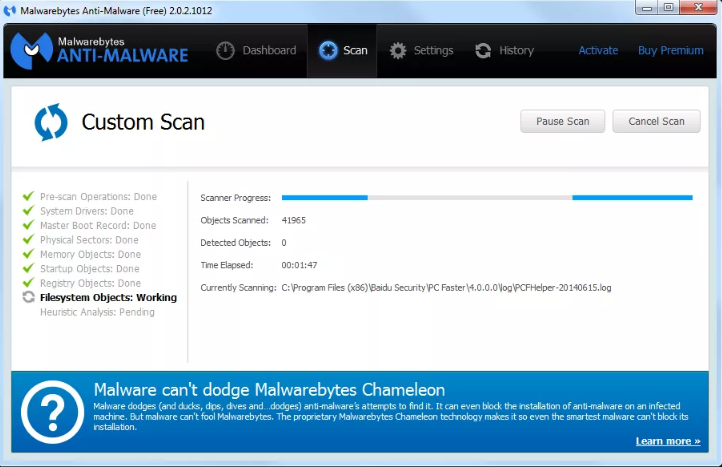This screenshot has height=467, width=722.
Task: Click the History refresh-arrows icon
Action: (483, 50)
